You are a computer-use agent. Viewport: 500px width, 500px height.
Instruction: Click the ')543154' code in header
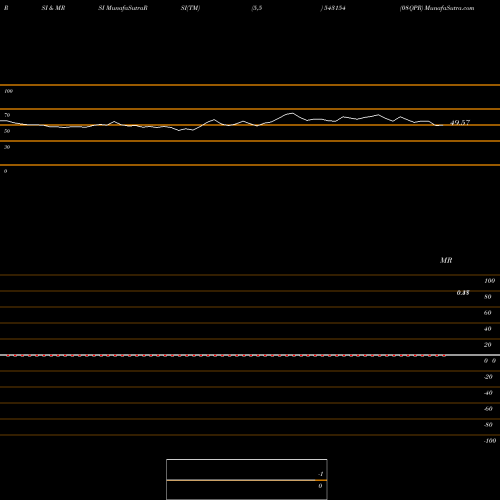coord(333,8)
